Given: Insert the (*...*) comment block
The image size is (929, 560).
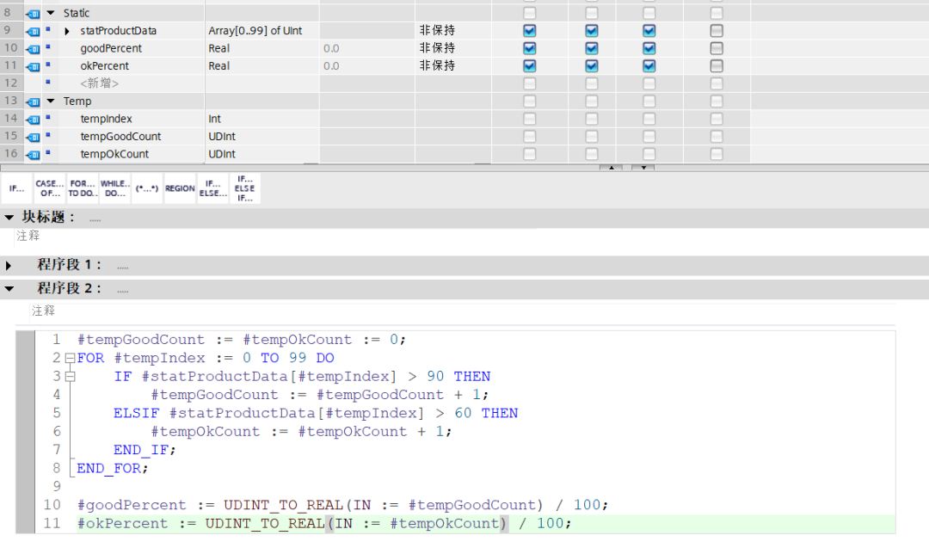Looking at the screenshot, I should click(x=147, y=188).
